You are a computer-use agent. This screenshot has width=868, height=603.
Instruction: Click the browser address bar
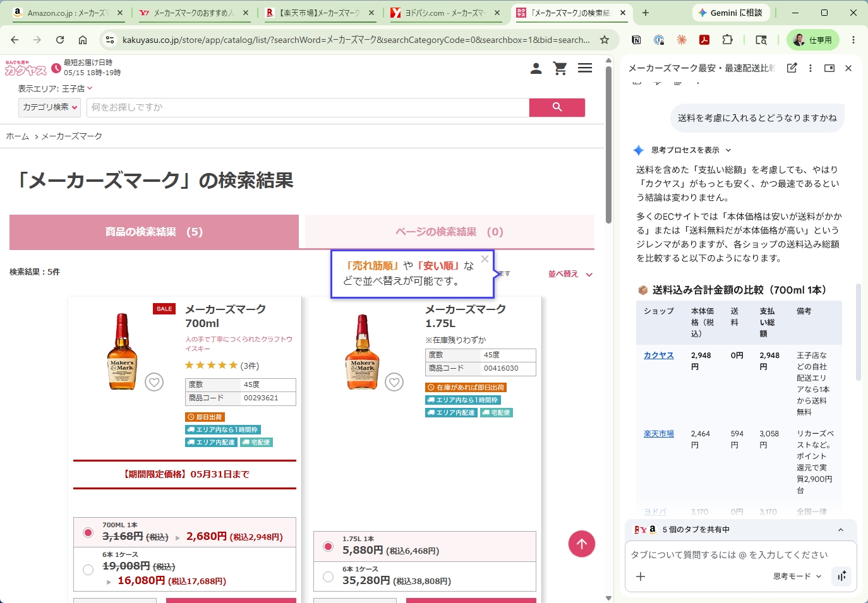(x=356, y=40)
